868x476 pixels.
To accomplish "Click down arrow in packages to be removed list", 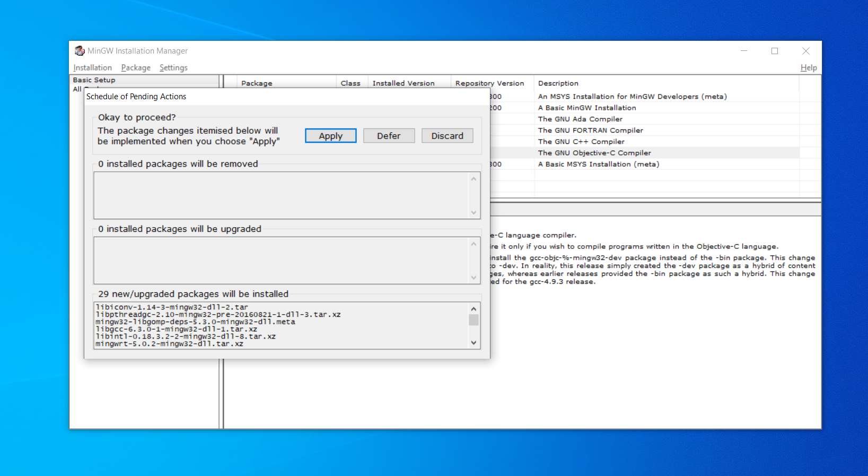I will [474, 212].
